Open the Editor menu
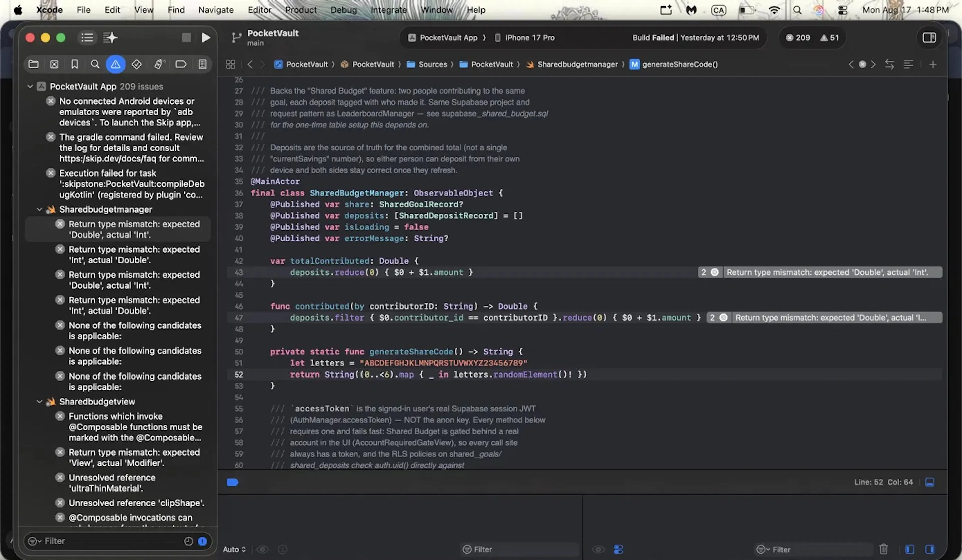962x560 pixels. click(260, 10)
